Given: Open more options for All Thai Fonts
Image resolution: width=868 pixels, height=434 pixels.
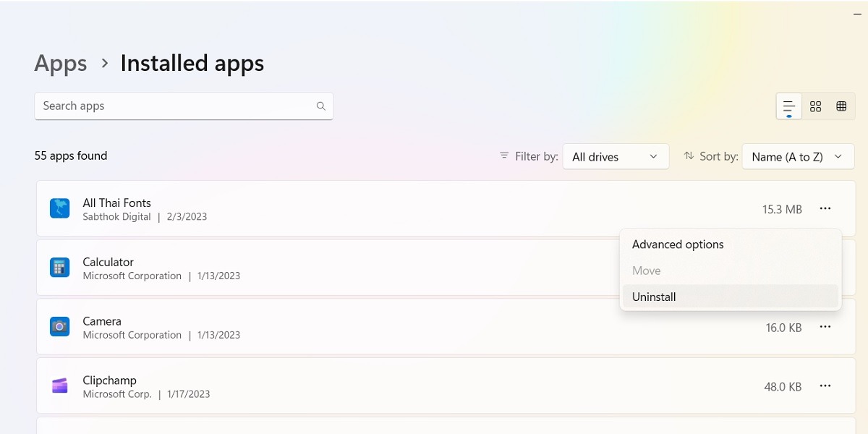Looking at the screenshot, I should tap(825, 208).
